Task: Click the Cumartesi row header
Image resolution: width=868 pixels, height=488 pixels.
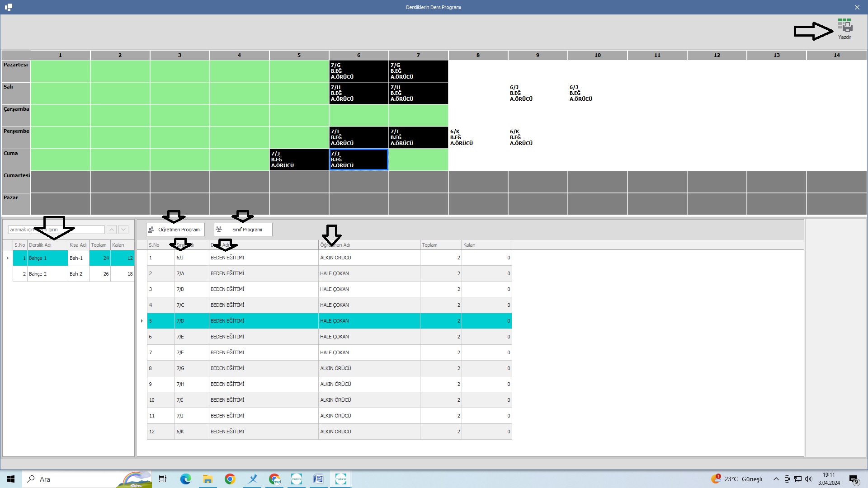Action: pyautogui.click(x=16, y=182)
